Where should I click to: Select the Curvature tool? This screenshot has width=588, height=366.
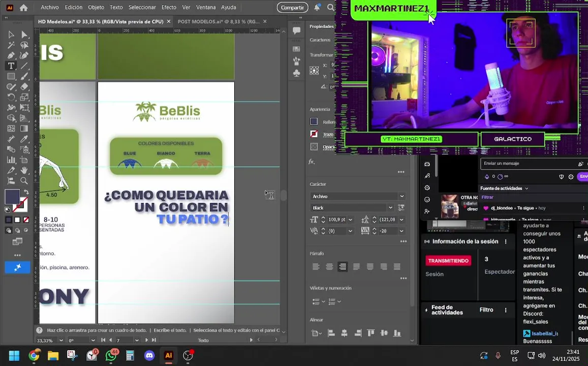click(24, 55)
